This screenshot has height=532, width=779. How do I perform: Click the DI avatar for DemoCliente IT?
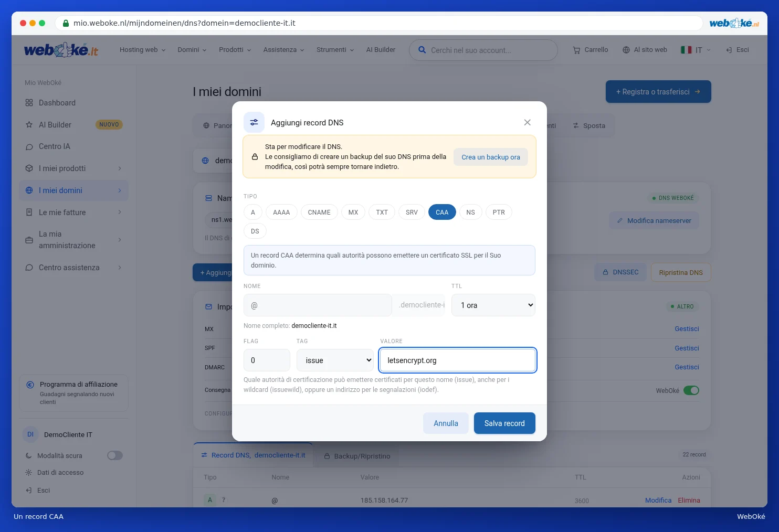[x=30, y=434]
